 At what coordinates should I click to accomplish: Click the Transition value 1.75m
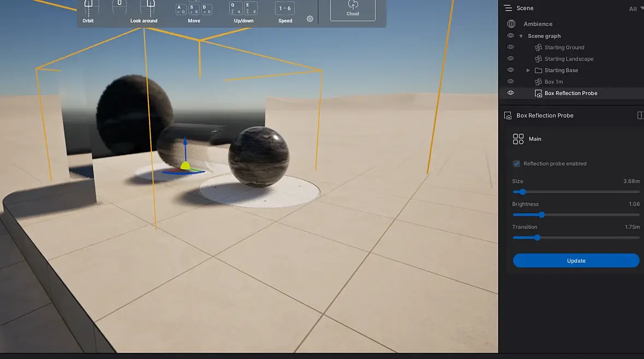click(632, 227)
